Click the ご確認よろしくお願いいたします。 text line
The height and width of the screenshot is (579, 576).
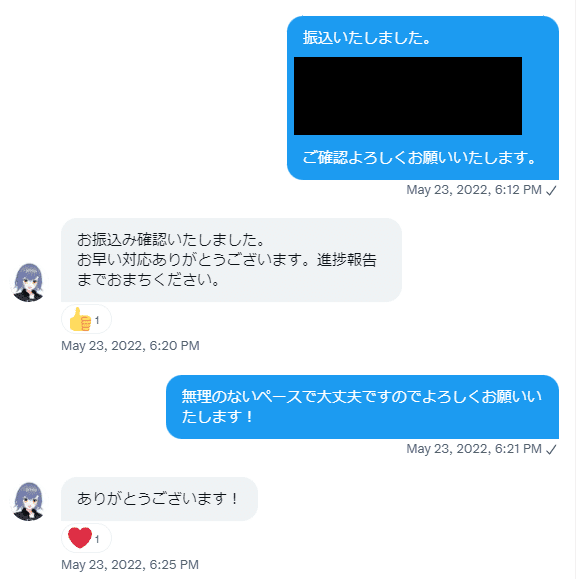pyautogui.click(x=419, y=158)
